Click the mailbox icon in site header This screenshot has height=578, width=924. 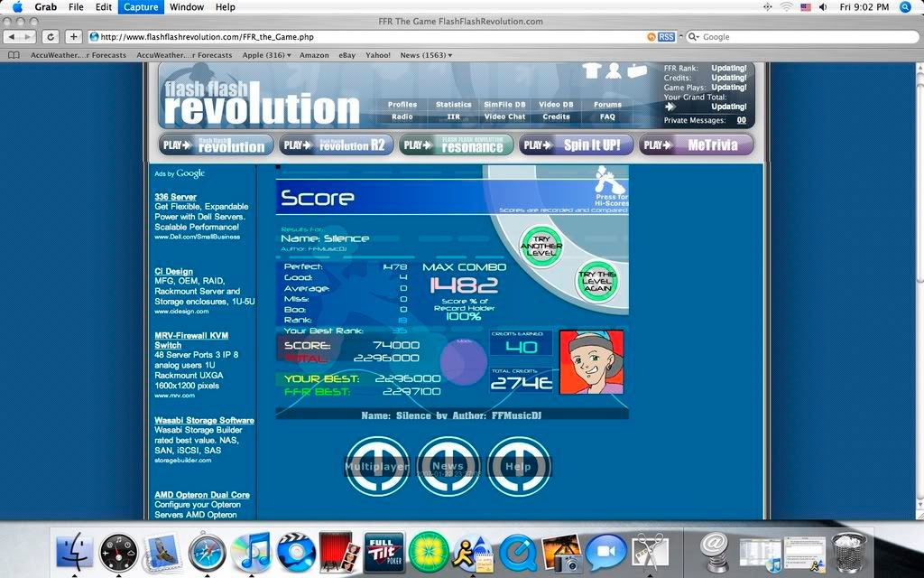637,71
